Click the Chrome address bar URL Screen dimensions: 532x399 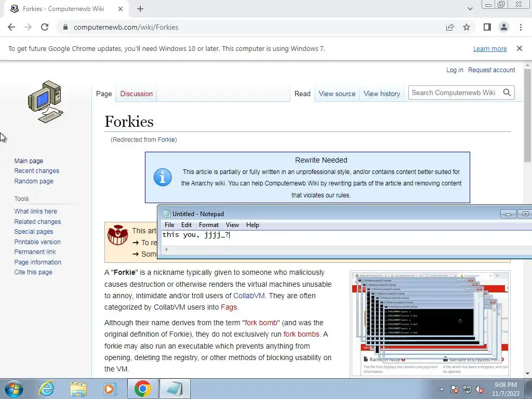(126, 27)
